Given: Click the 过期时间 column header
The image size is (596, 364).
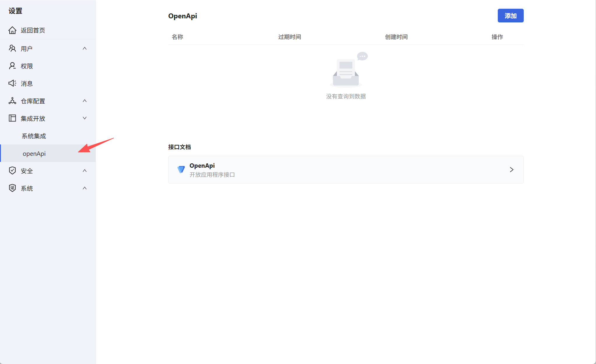Looking at the screenshot, I should click(289, 37).
